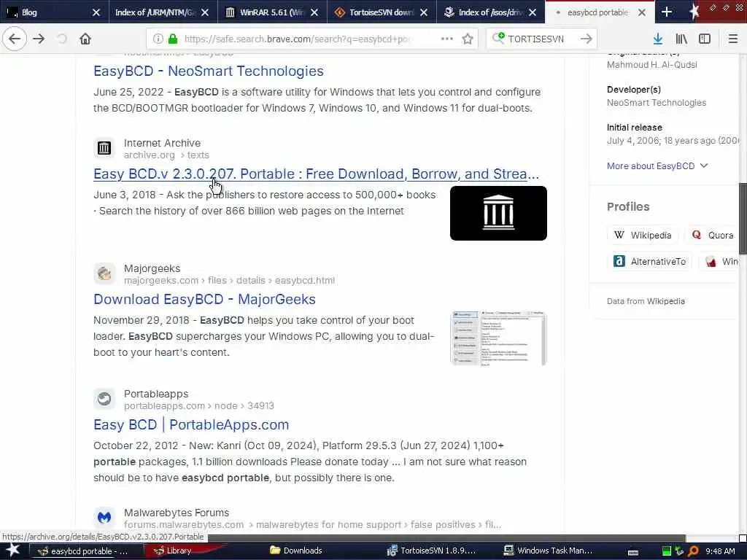Open the browser home page
The height and width of the screenshot is (560, 747).
click(x=85, y=39)
